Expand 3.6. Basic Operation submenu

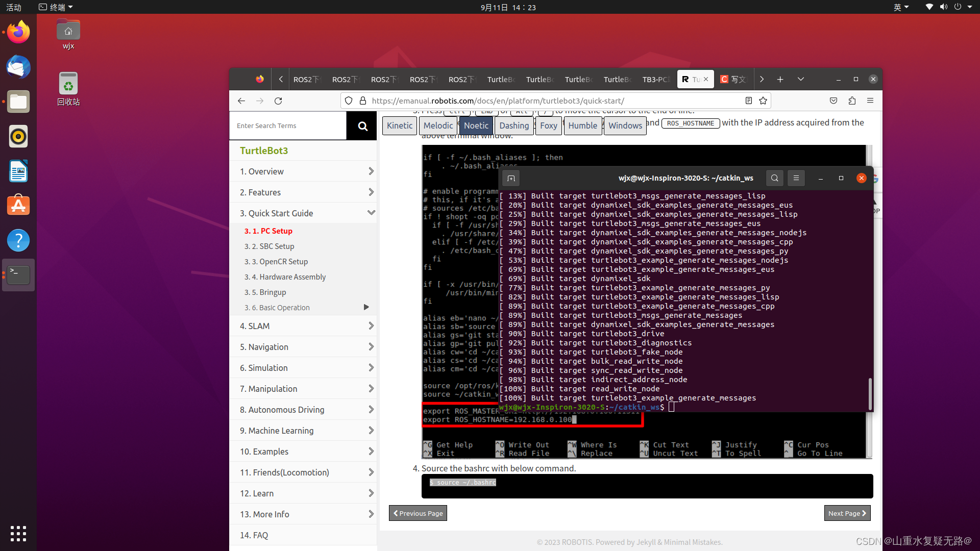(366, 308)
